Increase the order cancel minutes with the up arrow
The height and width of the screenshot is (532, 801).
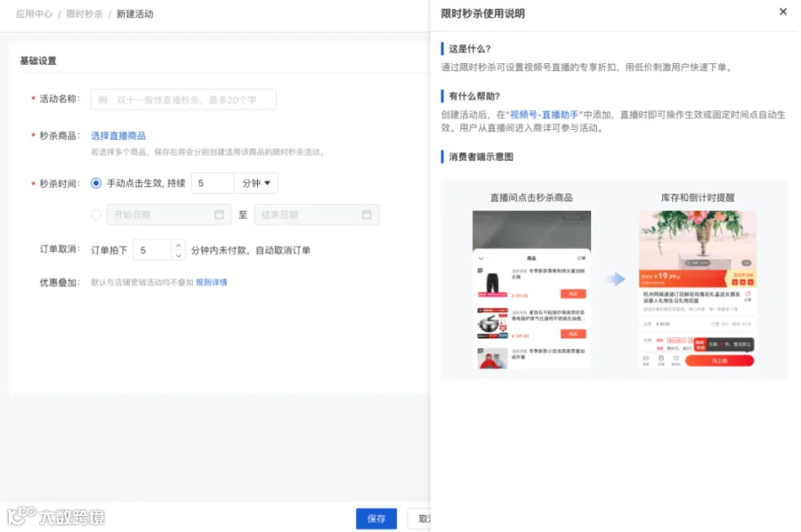click(178, 245)
